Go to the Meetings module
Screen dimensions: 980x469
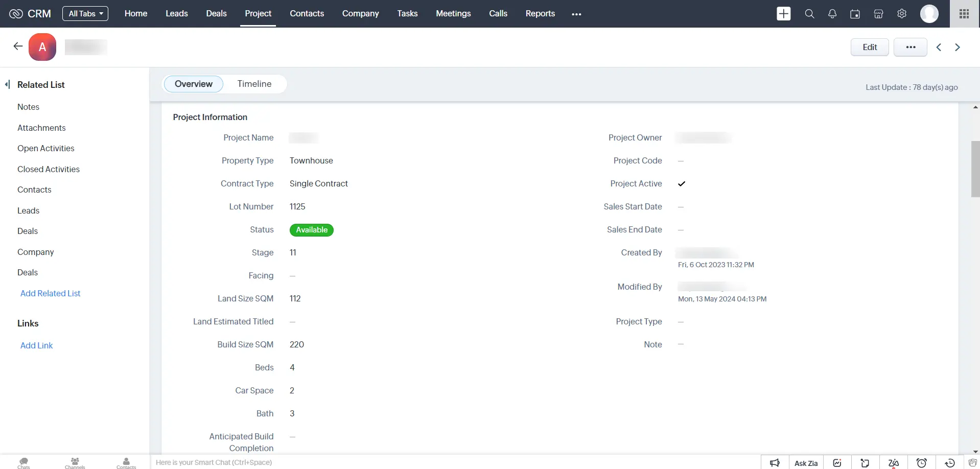coord(453,14)
